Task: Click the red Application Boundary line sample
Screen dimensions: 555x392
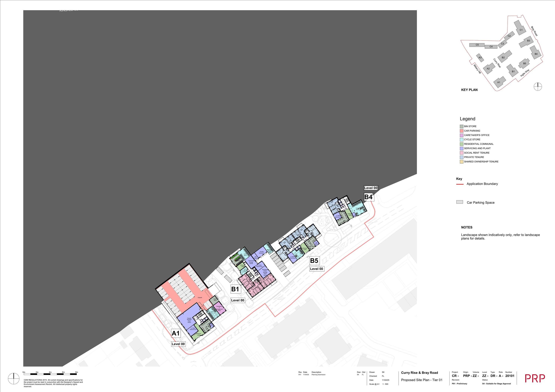Action: [460, 184]
